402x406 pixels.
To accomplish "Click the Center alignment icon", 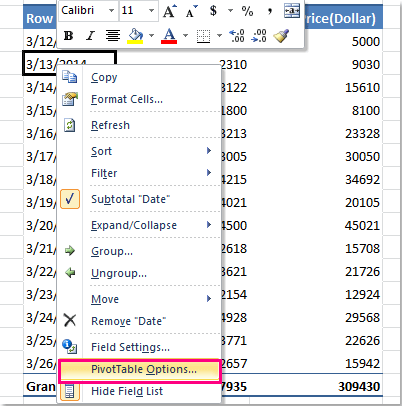I will (113, 36).
